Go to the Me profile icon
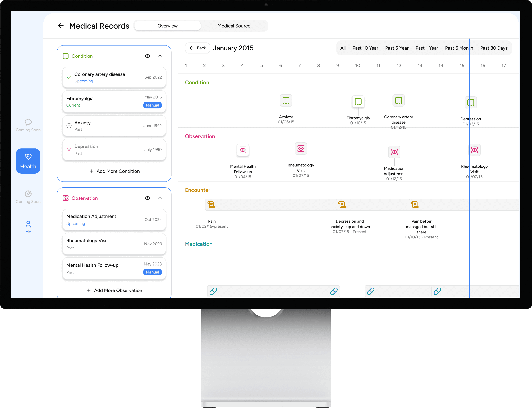Viewport: 532px width, 408px height. click(28, 227)
